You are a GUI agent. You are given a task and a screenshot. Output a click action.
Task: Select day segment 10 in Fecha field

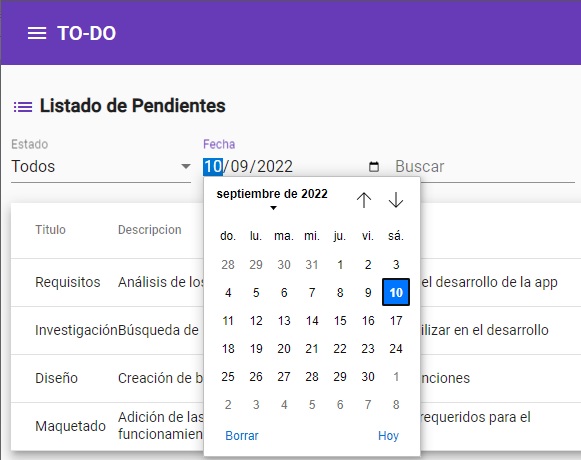pos(213,166)
